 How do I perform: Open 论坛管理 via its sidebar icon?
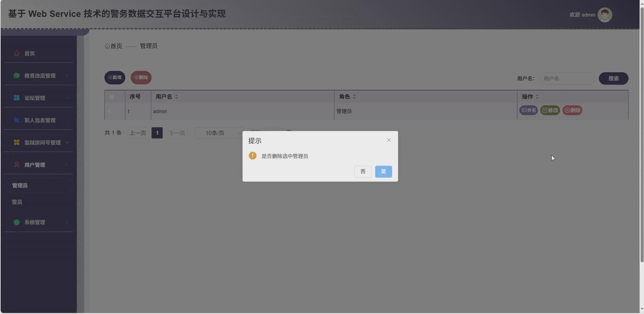(x=16, y=98)
